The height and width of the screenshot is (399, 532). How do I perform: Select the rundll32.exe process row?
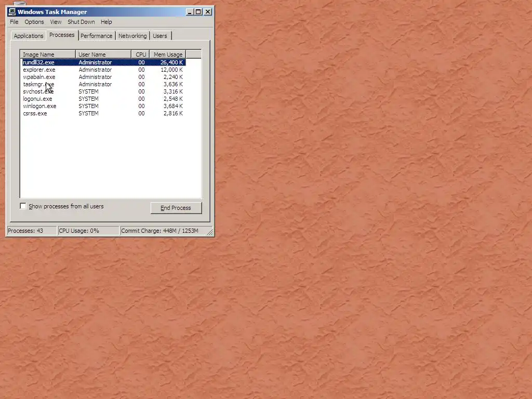103,62
